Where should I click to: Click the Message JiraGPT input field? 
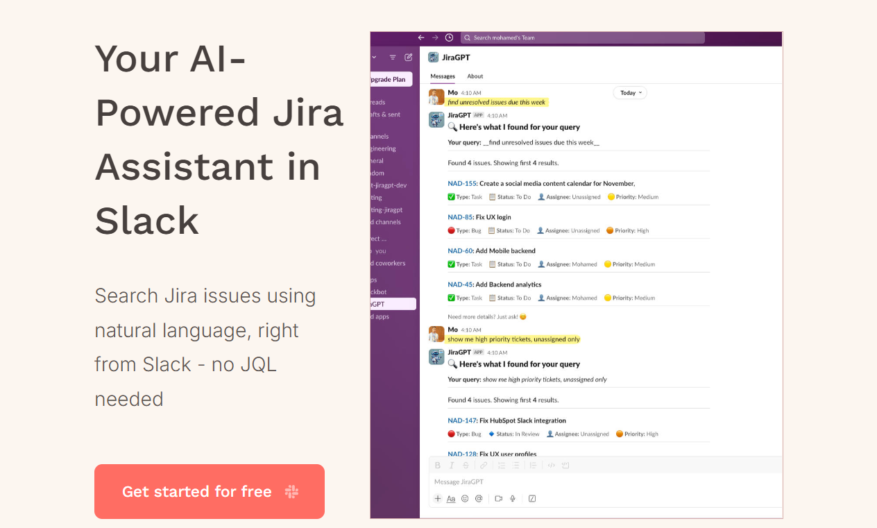(604, 482)
